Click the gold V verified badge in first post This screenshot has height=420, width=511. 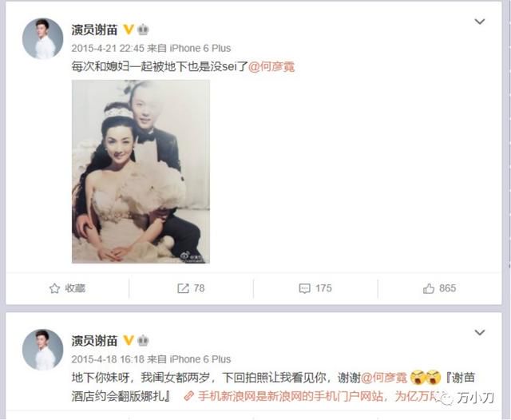[x=129, y=30]
